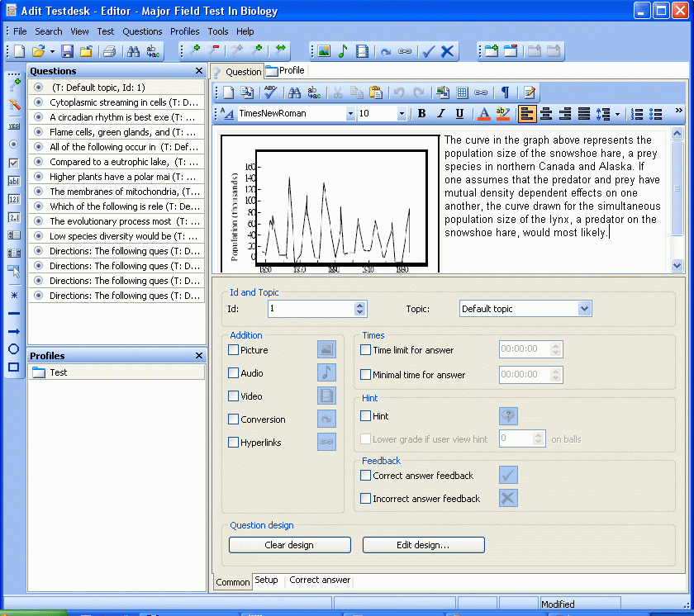Image resolution: width=694 pixels, height=616 pixels.
Task: Open the Questions menu
Action: click(142, 31)
